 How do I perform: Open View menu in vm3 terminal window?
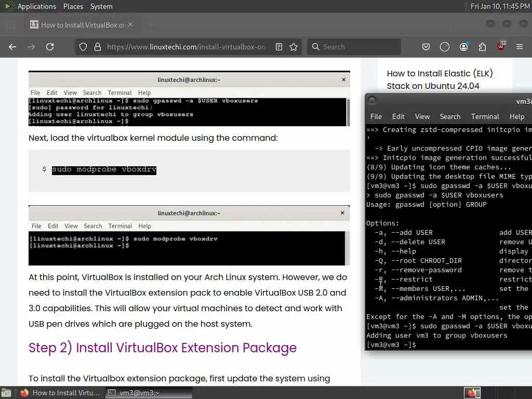[422, 116]
